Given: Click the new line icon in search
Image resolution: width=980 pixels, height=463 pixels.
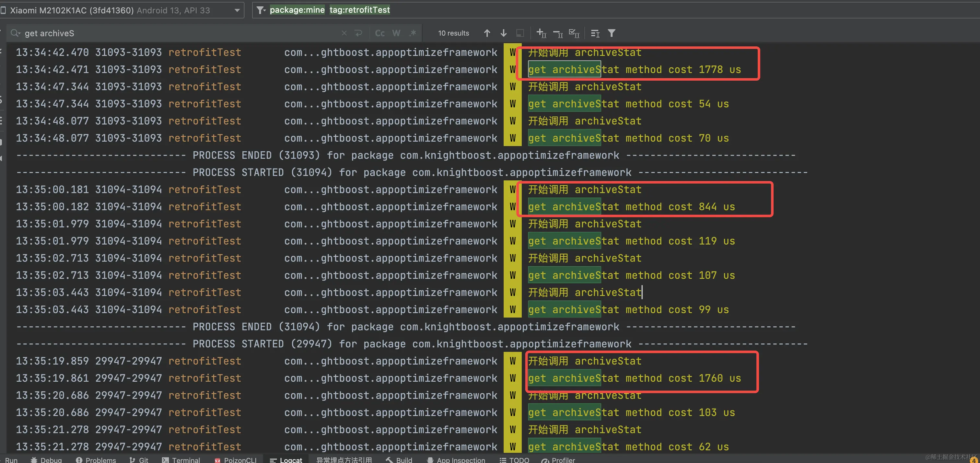Looking at the screenshot, I should pos(358,33).
